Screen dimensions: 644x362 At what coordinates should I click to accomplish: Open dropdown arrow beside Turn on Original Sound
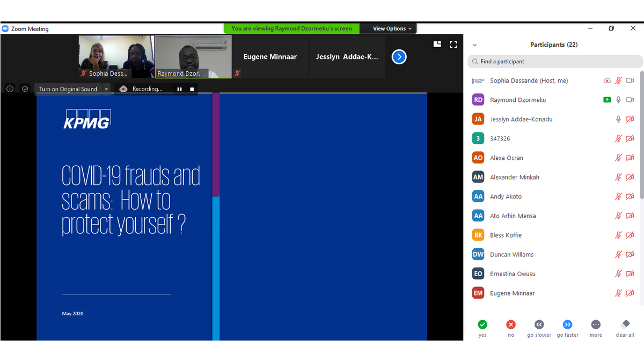[x=106, y=89]
